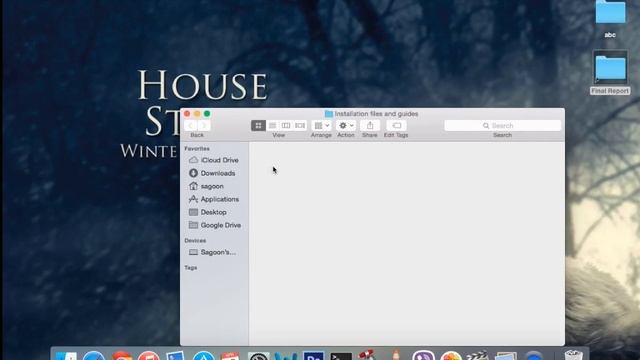Viewport: 640px width, 360px height.
Task: Open Photoshop from the Dock
Action: 313,355
